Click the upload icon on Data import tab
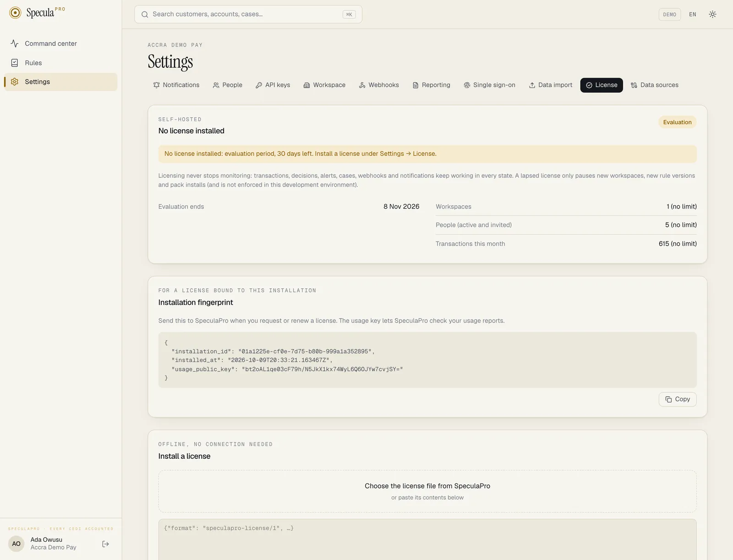733x560 pixels. 532,85
